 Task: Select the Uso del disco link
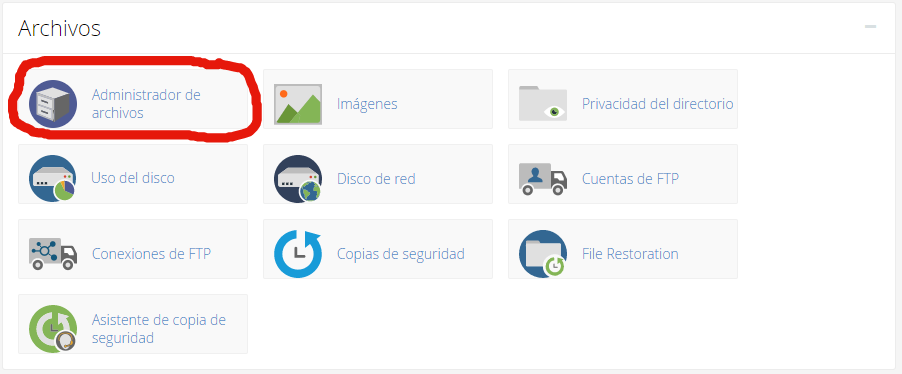pos(133,178)
